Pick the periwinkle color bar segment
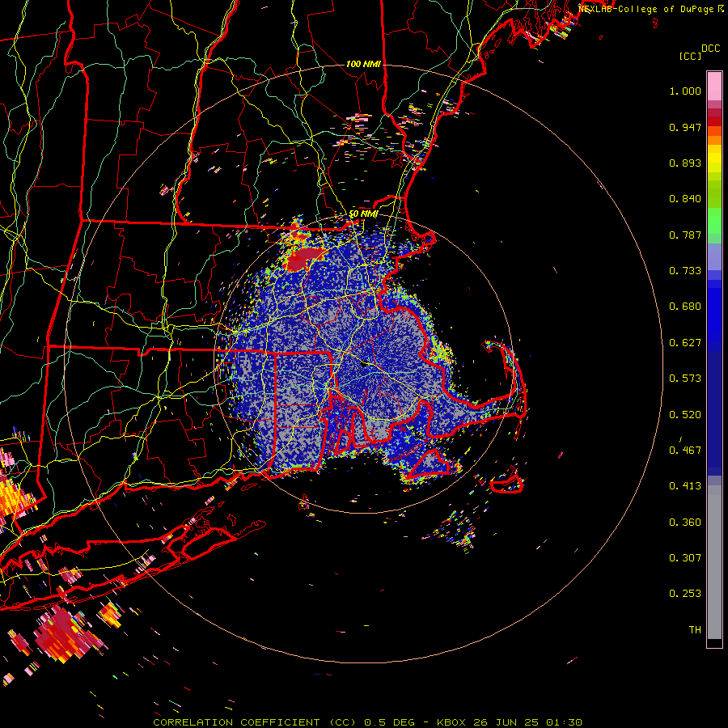The image size is (728, 728). coord(714,256)
